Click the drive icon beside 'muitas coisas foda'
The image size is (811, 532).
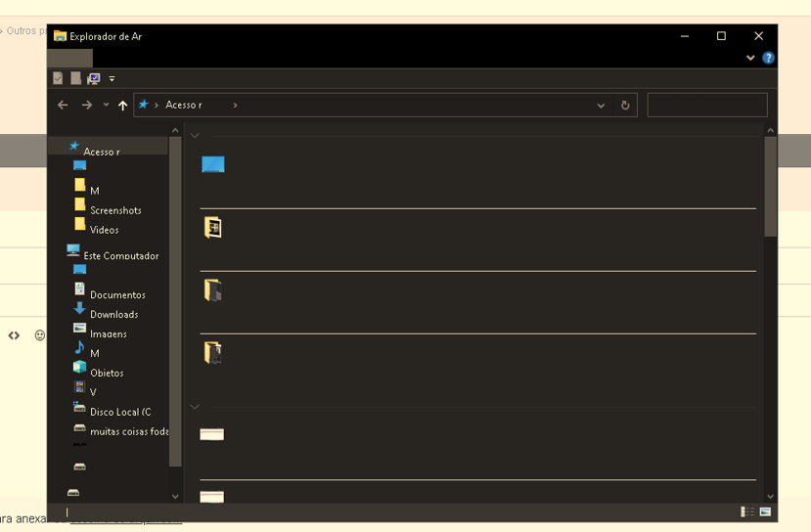point(79,427)
